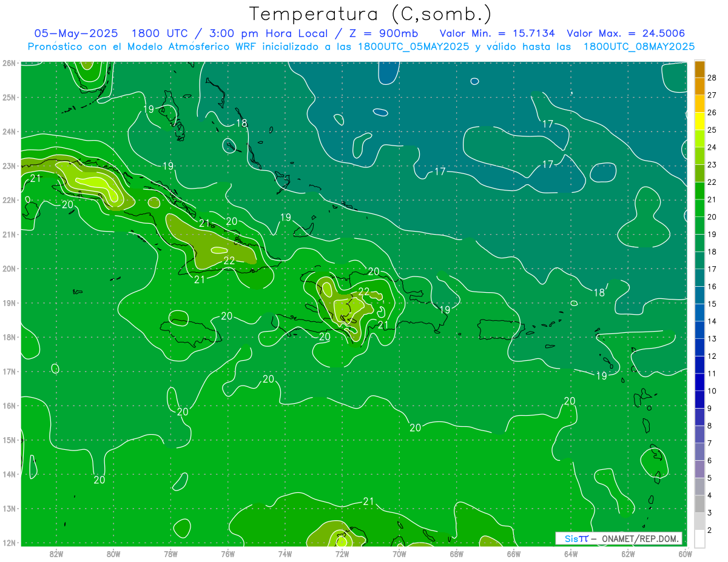Screen dimensions: 728x562
Task: Click the 80W longitude axis label
Action: coord(113,554)
